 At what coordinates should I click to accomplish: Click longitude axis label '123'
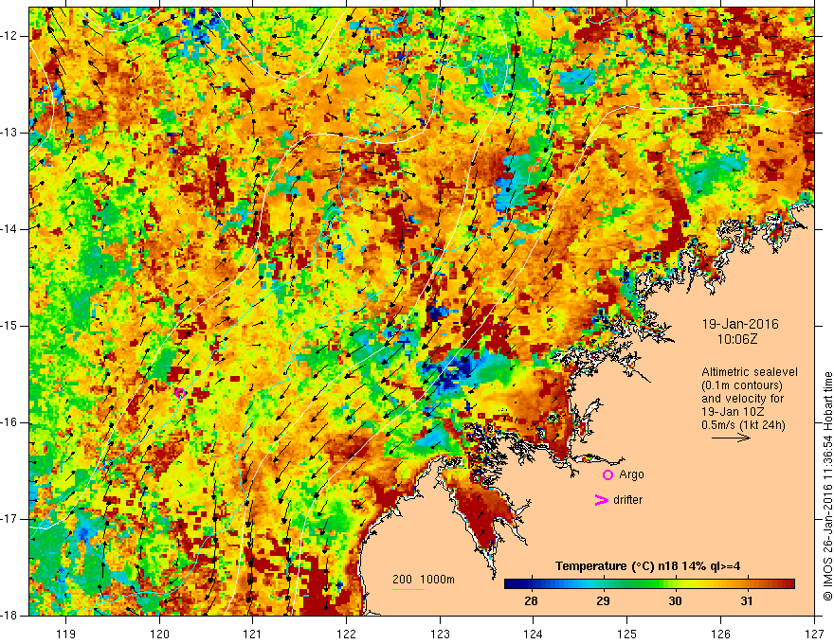point(440,634)
